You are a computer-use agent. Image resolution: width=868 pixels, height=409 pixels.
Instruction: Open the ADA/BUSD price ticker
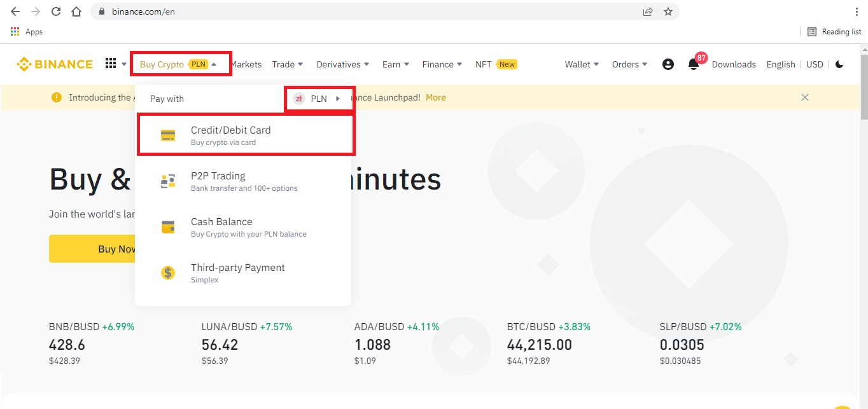(x=396, y=343)
